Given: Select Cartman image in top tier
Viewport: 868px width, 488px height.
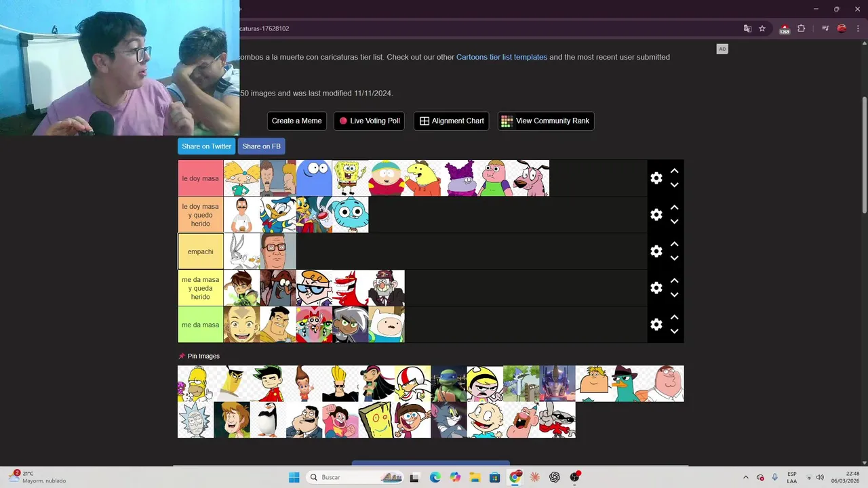Looking at the screenshot, I should pos(387,178).
